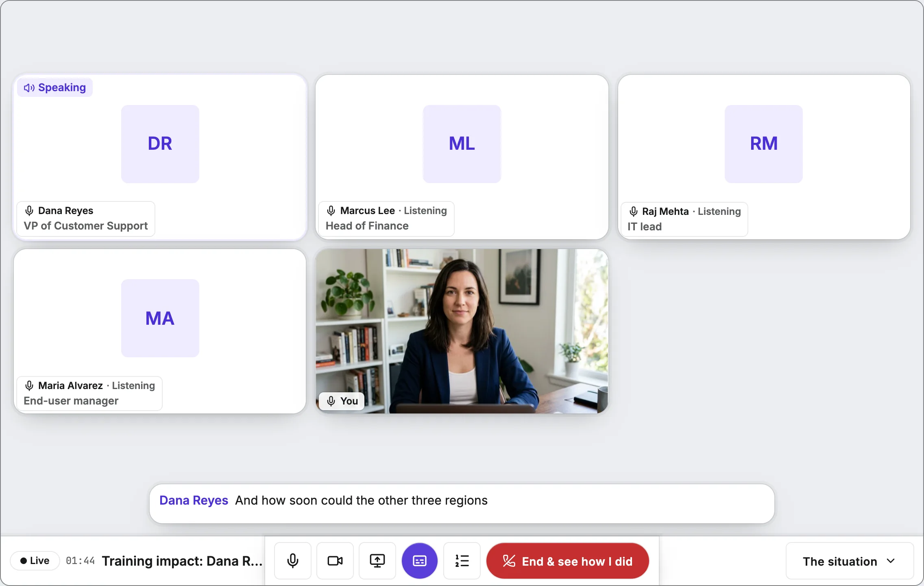
Task: Click mic icon beside Dana Reyes name
Action: [x=29, y=210]
